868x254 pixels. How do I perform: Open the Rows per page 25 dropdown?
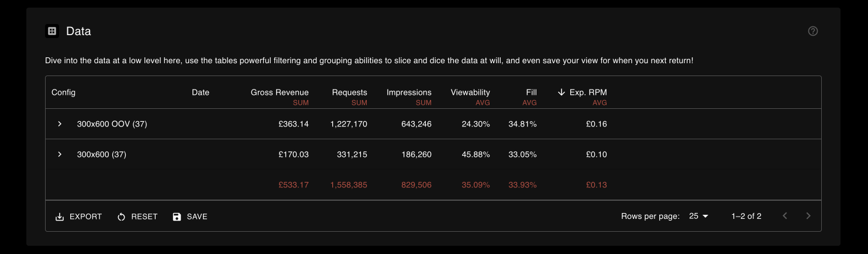tap(699, 217)
